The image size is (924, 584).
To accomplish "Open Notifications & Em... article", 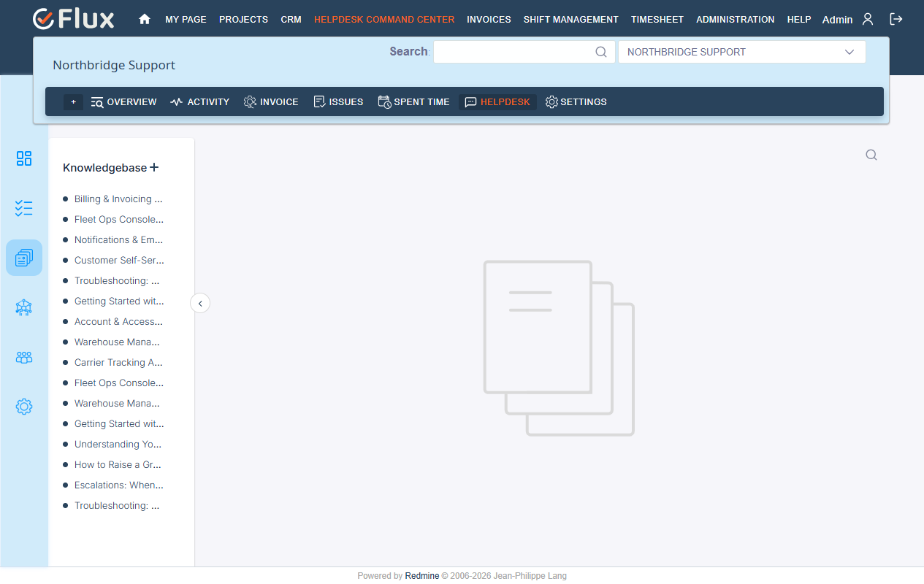I will click(x=118, y=239).
